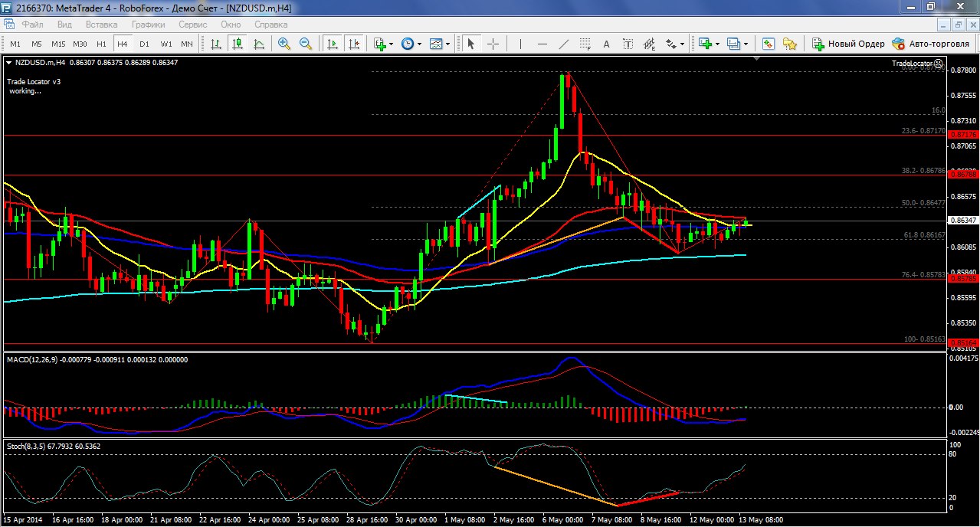
Task: Click Новый Ордер button
Action: click(x=848, y=44)
